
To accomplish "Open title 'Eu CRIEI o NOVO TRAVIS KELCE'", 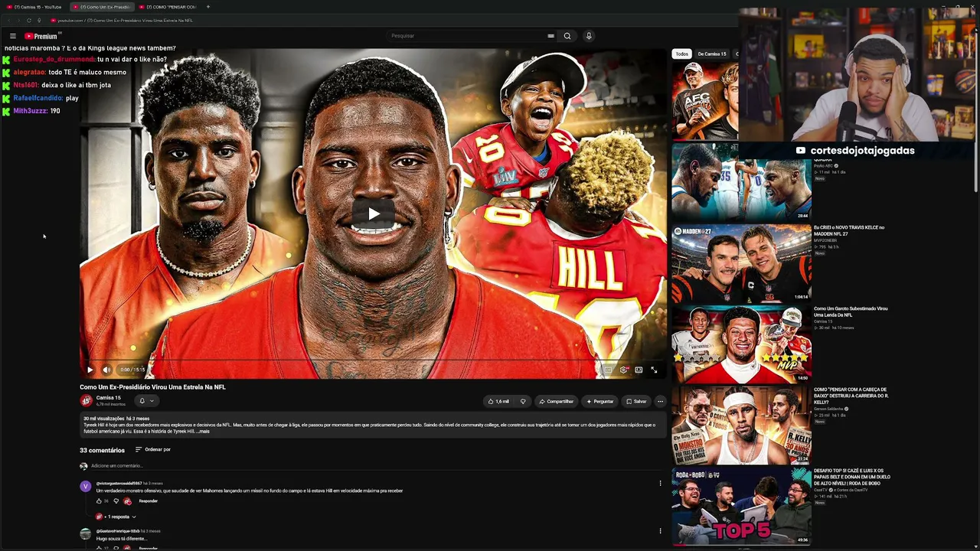I will 849,230.
